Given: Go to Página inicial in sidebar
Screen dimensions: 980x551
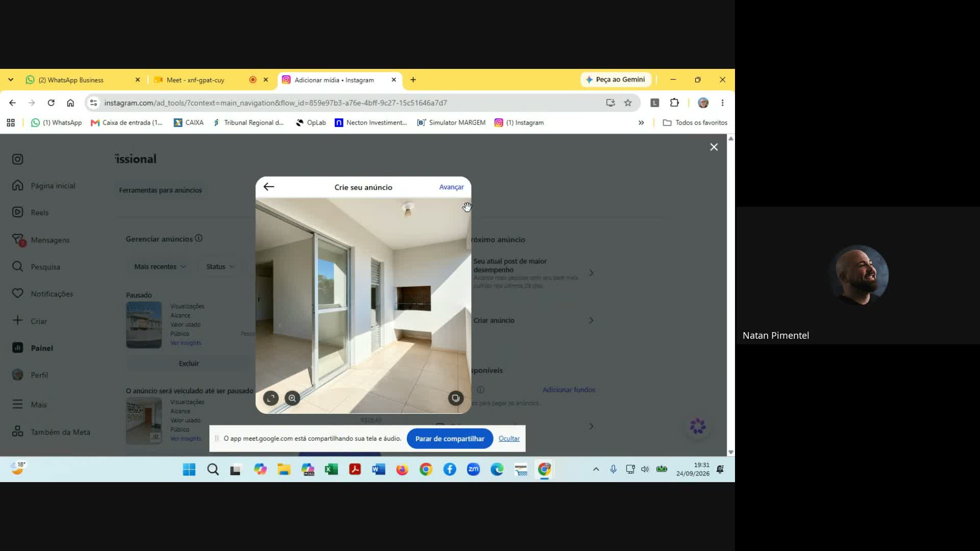Looking at the screenshot, I should pos(44,186).
